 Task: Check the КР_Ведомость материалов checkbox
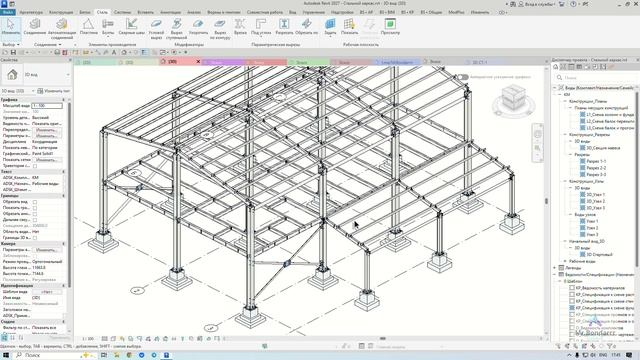572,288
